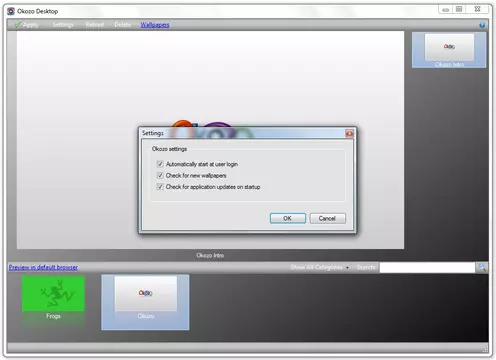Screen dimensions: 496x360
Task: Click the Apply checkmark toolbar button
Action: [x=27, y=25]
